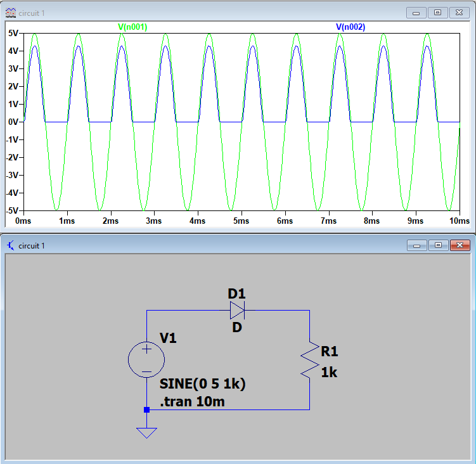Maximize the waveform plot window
The height and width of the screenshot is (464, 476).
tap(437, 12)
